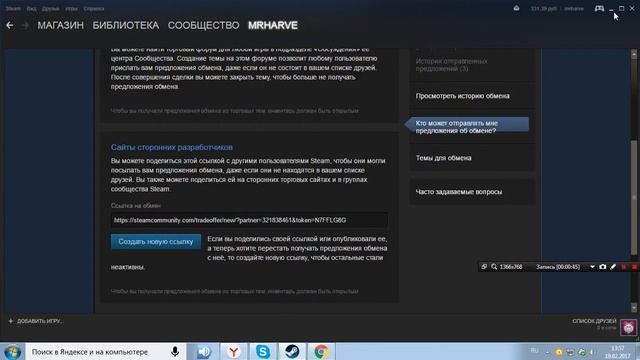Open the MRHARVE profile tab
The height and width of the screenshot is (360, 640).
(x=273, y=25)
